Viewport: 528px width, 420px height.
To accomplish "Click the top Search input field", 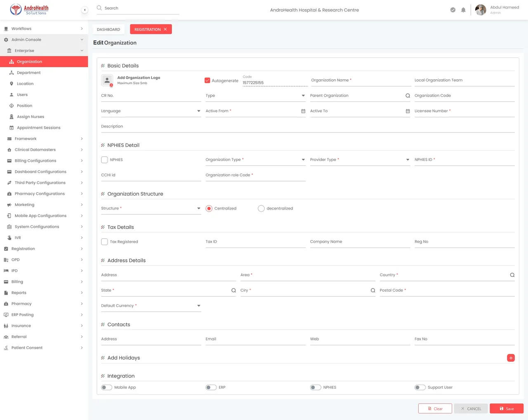I will [138, 8].
